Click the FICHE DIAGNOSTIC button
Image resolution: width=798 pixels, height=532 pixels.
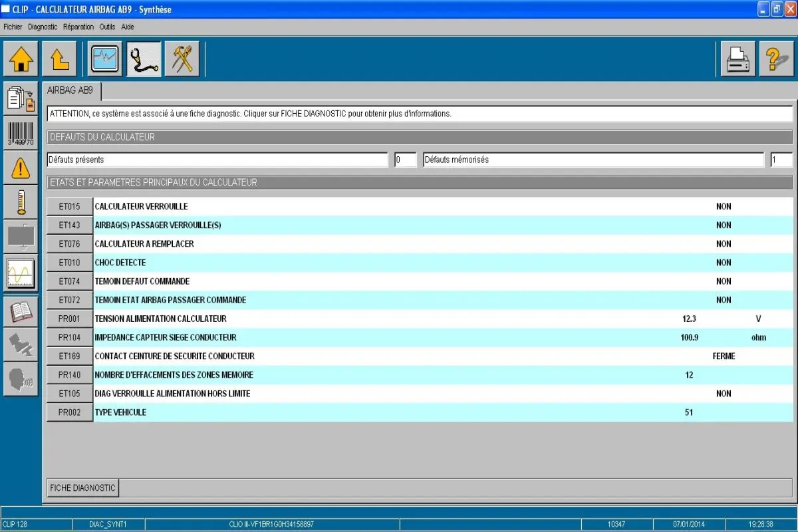[82, 487]
